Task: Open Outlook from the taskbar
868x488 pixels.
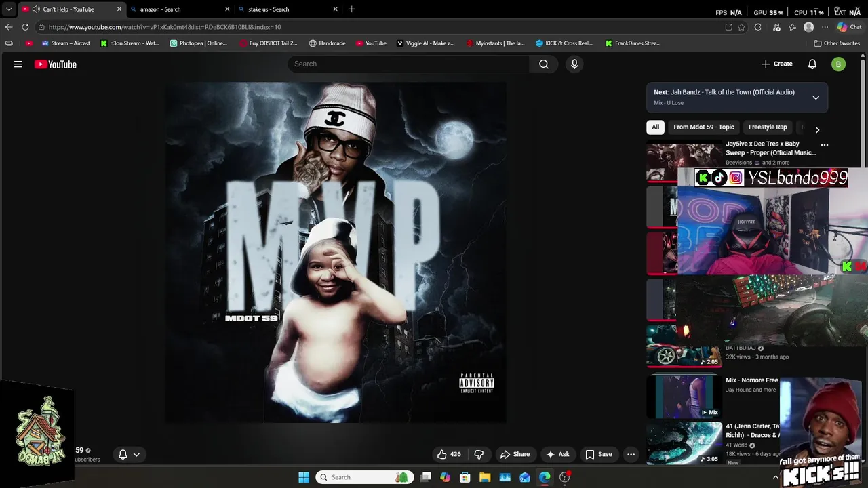Action: (525, 477)
